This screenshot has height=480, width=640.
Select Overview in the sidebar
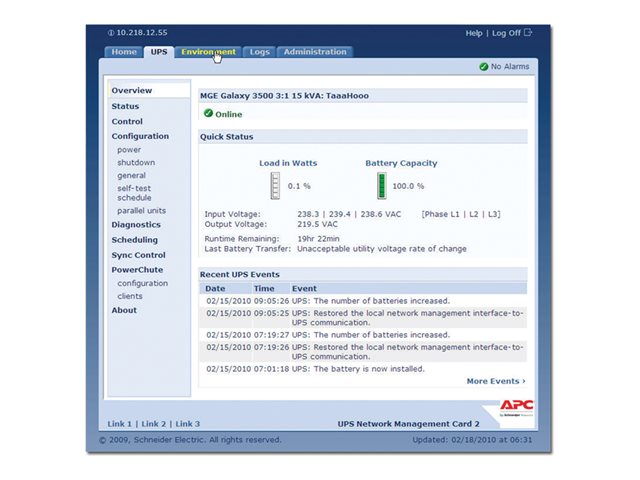(x=131, y=90)
